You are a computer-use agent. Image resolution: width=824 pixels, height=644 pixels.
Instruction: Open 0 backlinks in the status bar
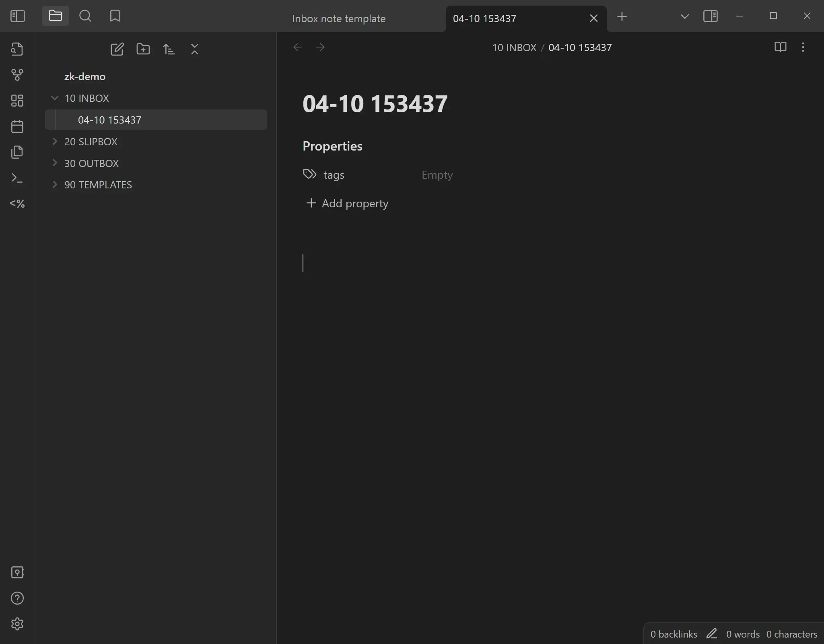click(x=673, y=634)
